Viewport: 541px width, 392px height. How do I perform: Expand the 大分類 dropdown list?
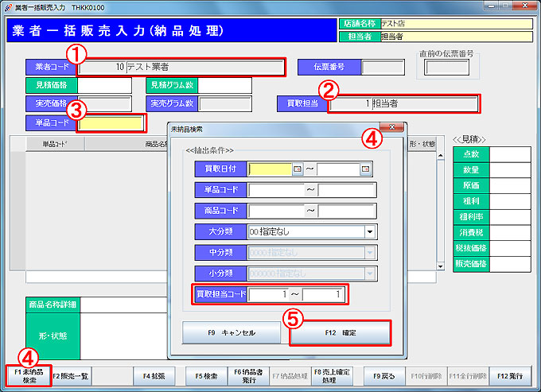click(370, 231)
